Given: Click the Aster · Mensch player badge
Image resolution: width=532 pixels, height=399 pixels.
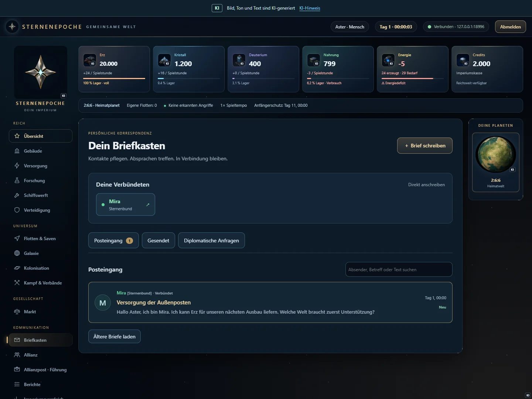Looking at the screenshot, I should (350, 27).
